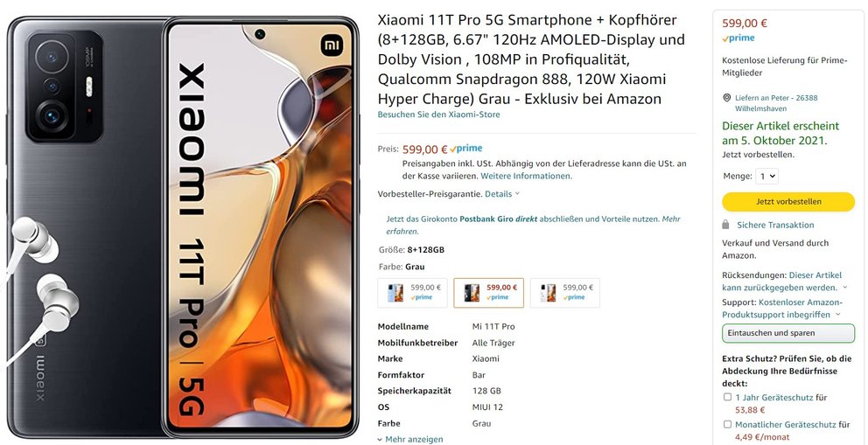Expand the Rücksendungen return policy chevron
The width and height of the screenshot is (868, 445).
pos(844,288)
